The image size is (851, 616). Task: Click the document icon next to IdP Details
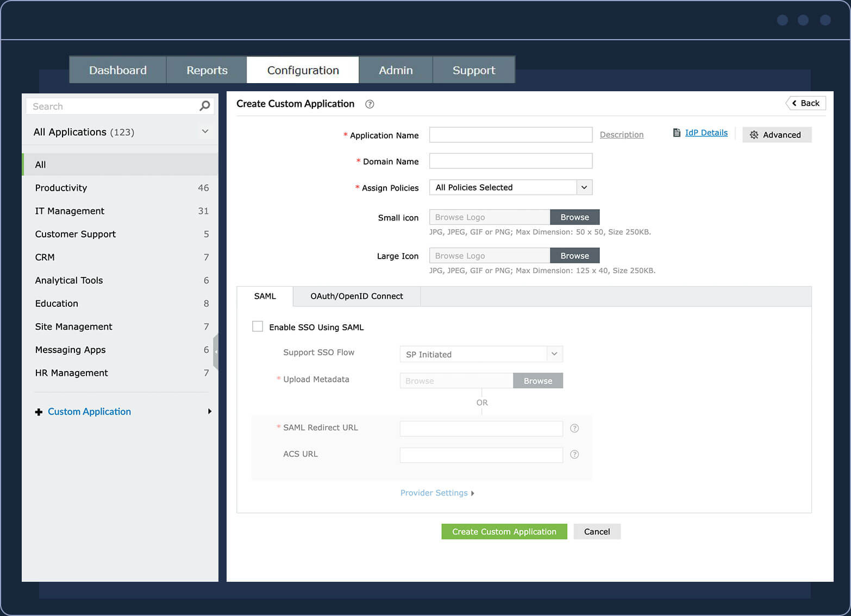(677, 133)
